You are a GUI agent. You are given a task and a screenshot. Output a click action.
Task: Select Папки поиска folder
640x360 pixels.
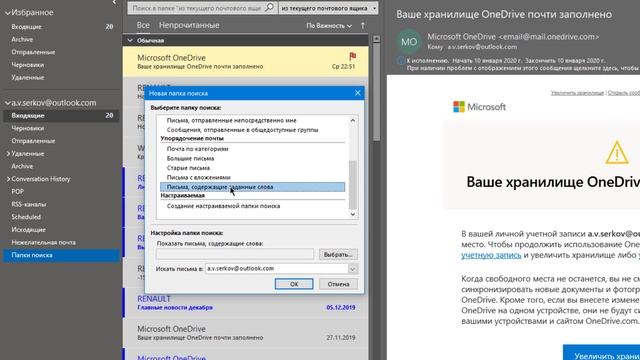[61, 255]
